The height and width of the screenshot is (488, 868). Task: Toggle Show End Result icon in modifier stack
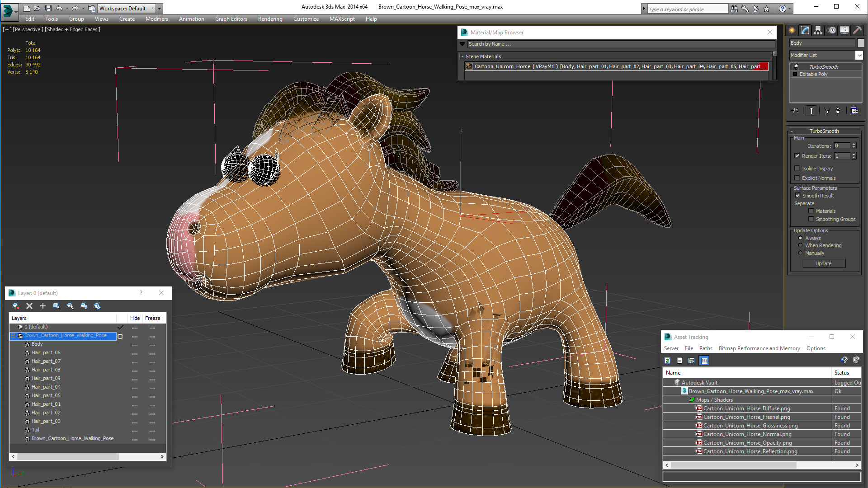811,111
